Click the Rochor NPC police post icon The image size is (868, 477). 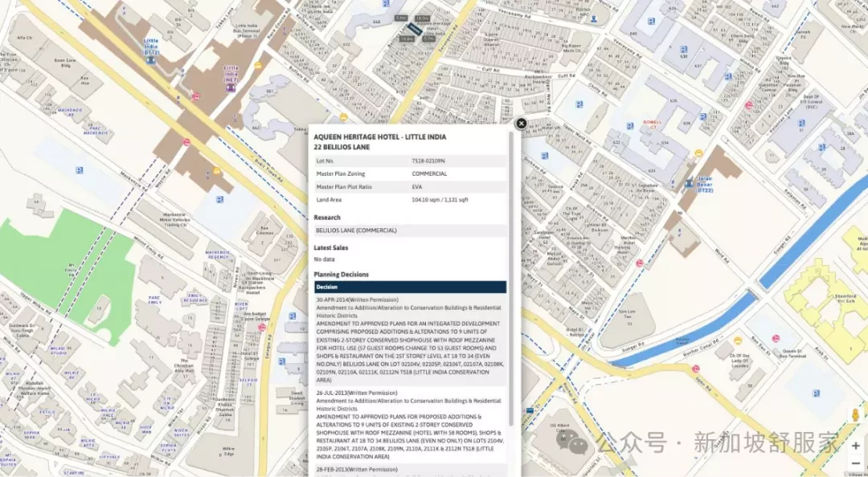coord(594,18)
